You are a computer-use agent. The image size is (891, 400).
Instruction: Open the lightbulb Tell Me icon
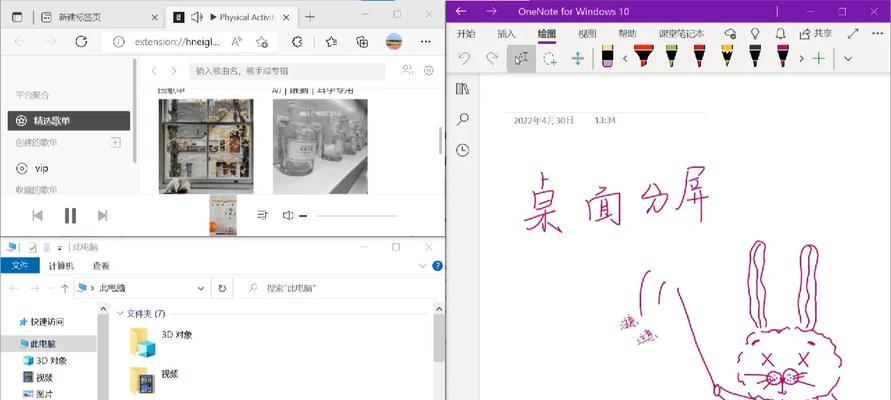[x=755, y=34]
